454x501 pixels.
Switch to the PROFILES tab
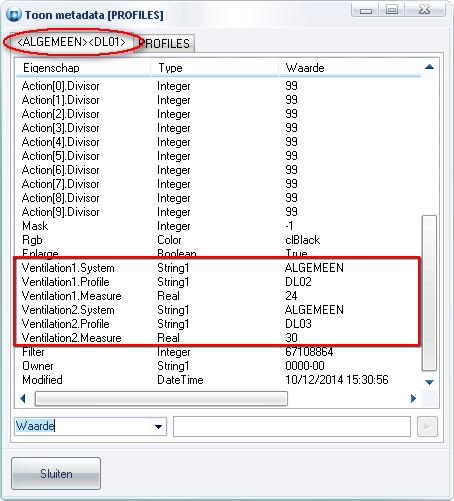[165, 43]
